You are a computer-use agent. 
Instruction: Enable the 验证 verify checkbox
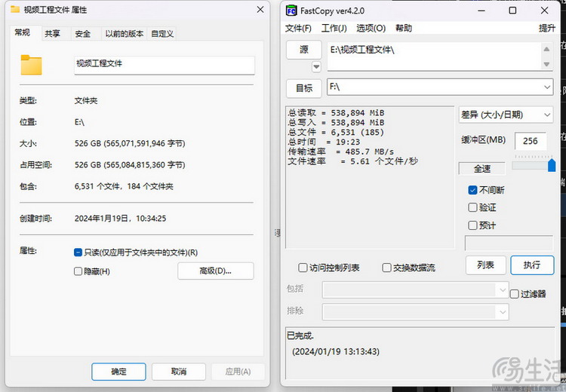click(x=472, y=207)
